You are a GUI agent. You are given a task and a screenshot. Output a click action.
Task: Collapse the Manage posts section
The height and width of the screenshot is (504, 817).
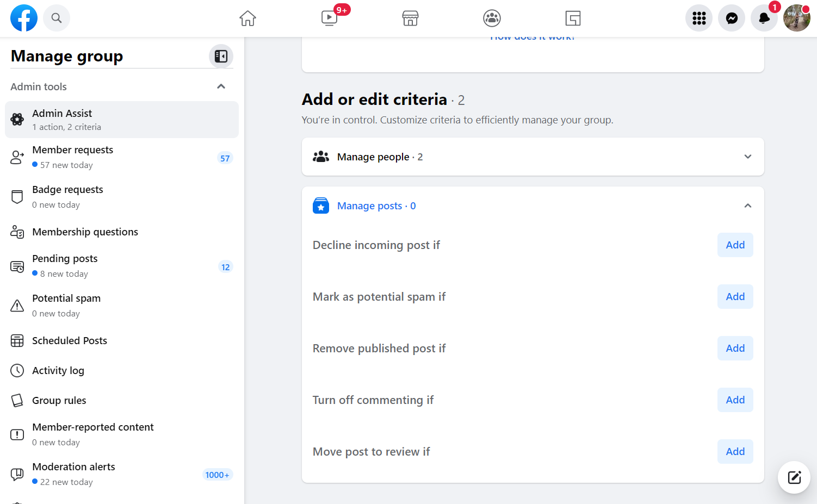click(x=747, y=206)
